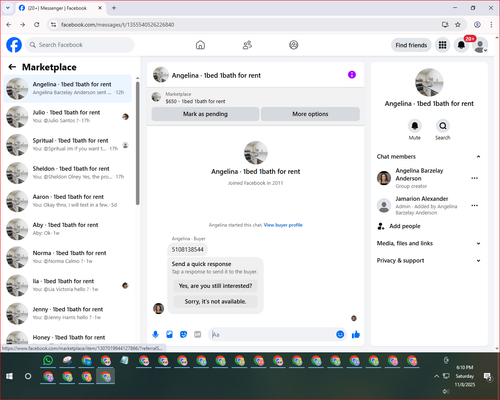Click the conversation list scrollbar
Image resolution: width=500 pixels, height=400 pixels.
coord(137,143)
